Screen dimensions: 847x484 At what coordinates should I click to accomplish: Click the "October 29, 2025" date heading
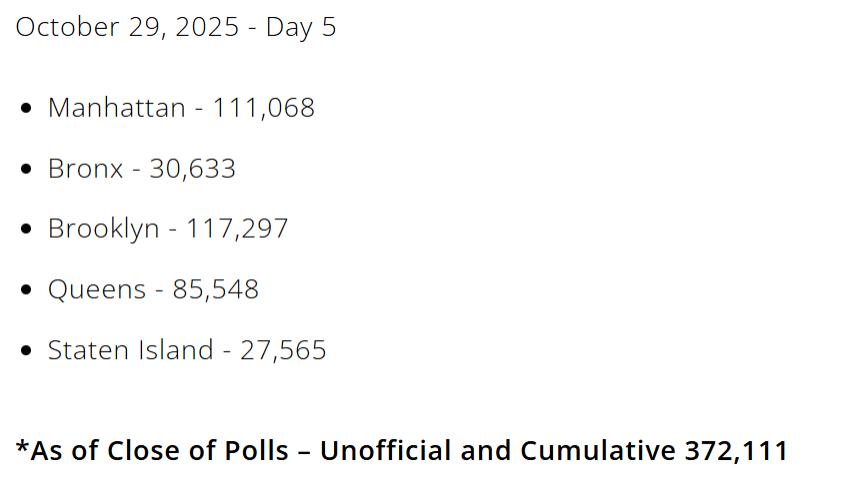127,27
